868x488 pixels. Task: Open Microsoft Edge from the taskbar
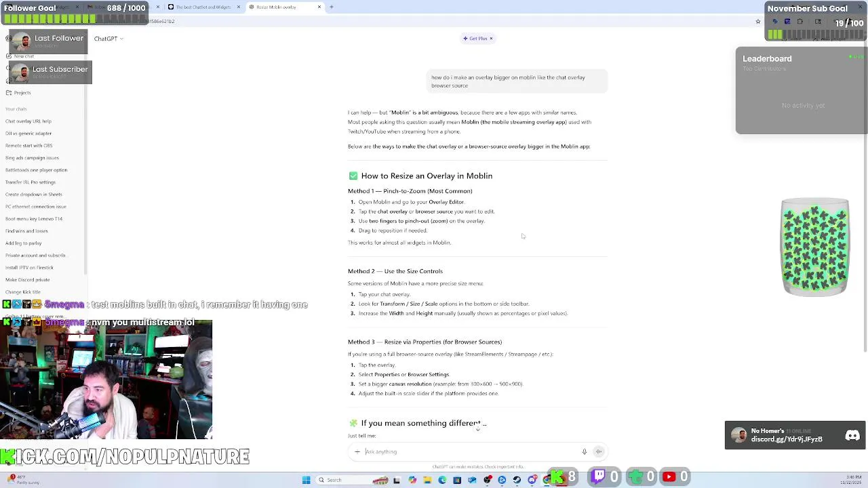pos(442,480)
